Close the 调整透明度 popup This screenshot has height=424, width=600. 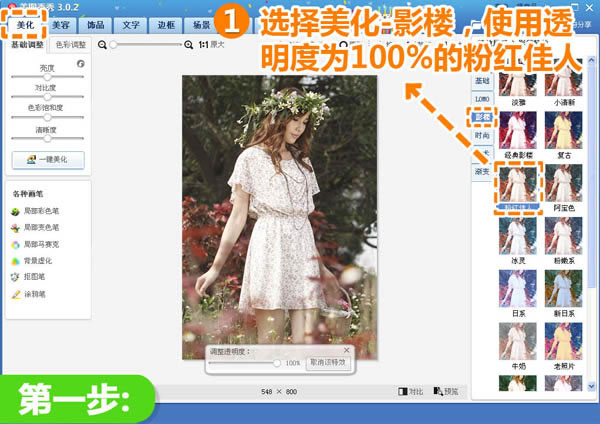346,350
